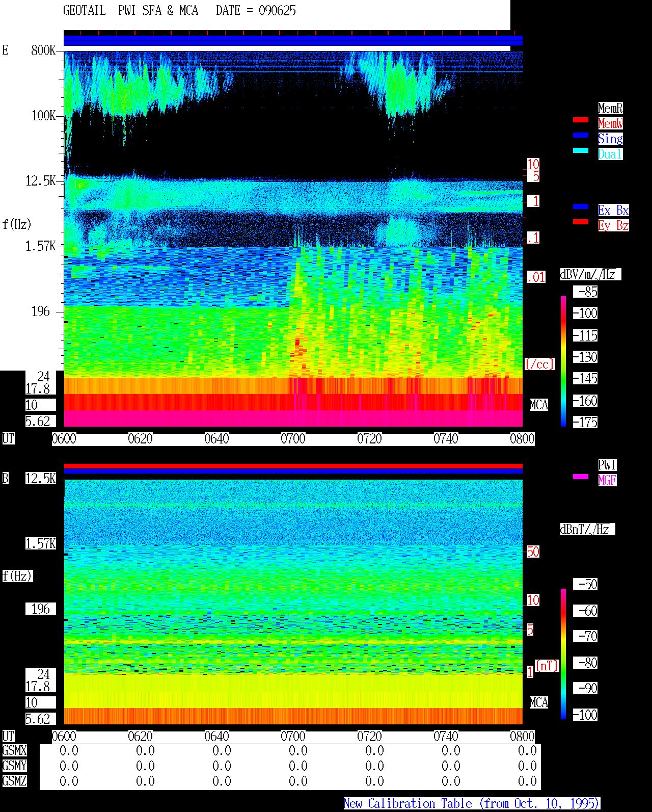Click the red Ey Bz legend label
The height and width of the screenshot is (812, 652).
tap(613, 225)
